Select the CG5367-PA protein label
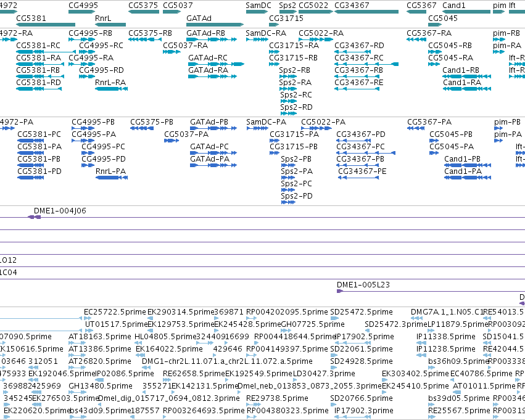This screenshot has width=525, height=420. (429, 122)
